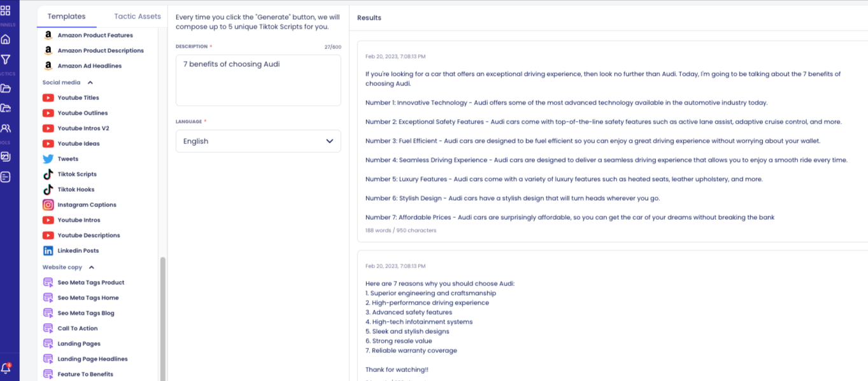The width and height of the screenshot is (868, 381).
Task: Click the Youtube Ideas icon
Action: [48, 143]
